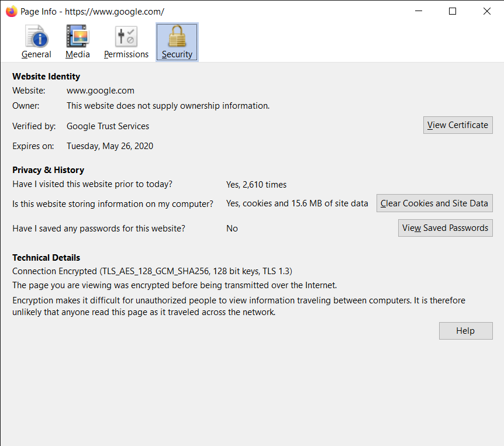Click the Help button
The image size is (504, 446).
[466, 331]
